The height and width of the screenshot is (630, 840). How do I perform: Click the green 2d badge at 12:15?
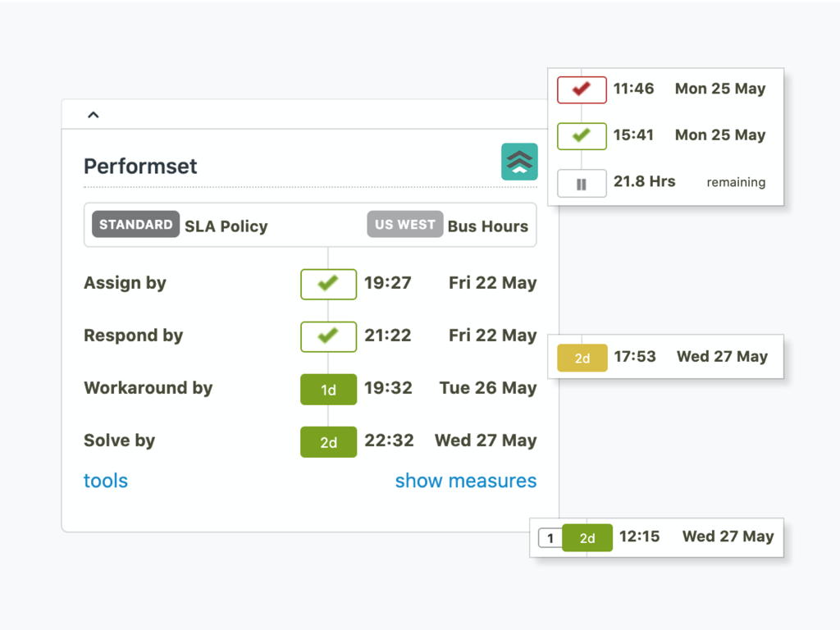pos(587,538)
